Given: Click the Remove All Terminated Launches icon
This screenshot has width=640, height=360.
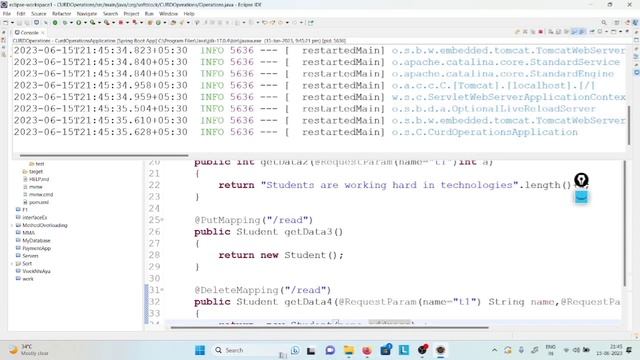Looking at the screenshot, I should click(533, 31).
